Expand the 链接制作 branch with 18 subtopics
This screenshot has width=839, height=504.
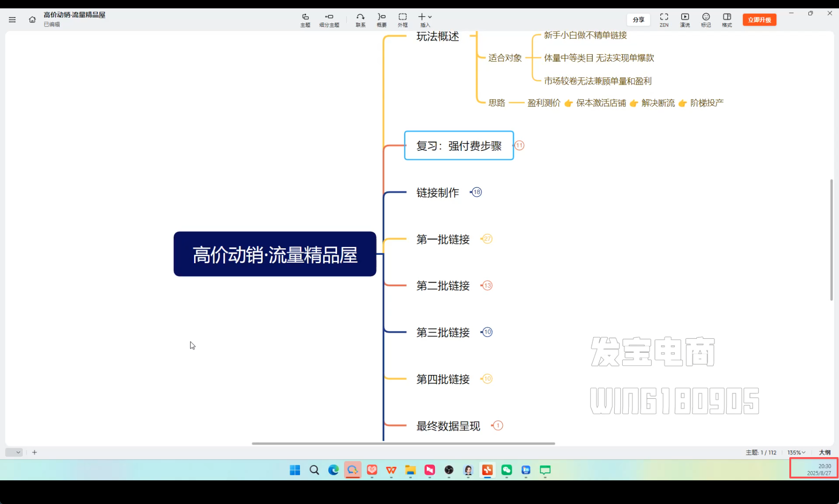coord(477,192)
